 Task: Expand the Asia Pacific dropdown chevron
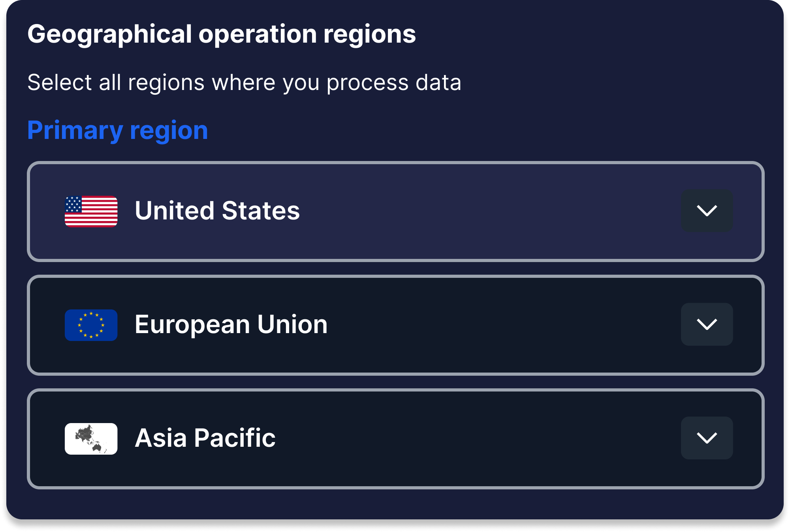point(707,438)
